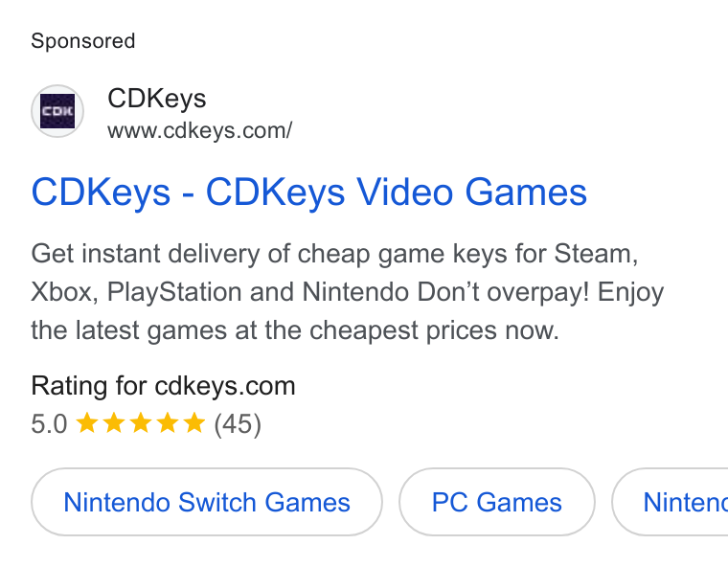Click the description line about cheapest prices now
Viewport: 728px width, 567px height.
[295, 330]
